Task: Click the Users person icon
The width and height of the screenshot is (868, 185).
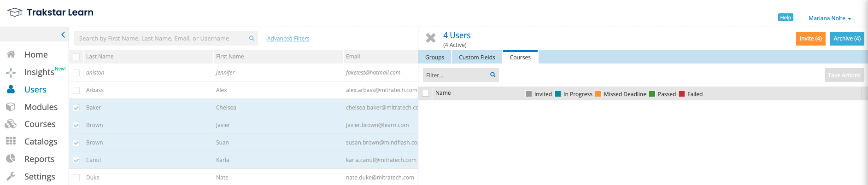Action: coord(11,89)
